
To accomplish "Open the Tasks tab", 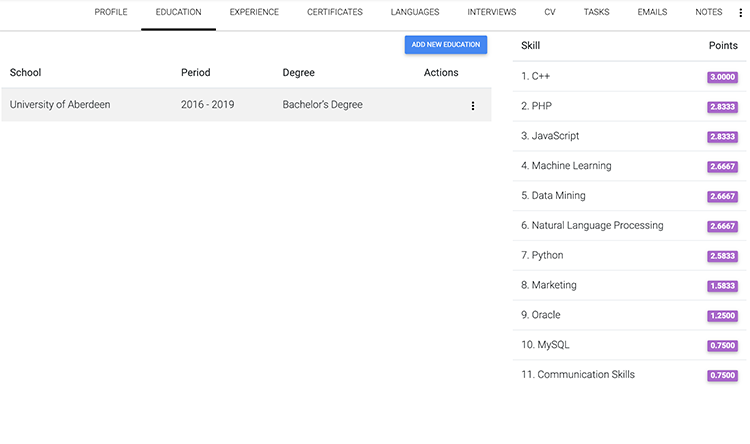I will point(596,13).
